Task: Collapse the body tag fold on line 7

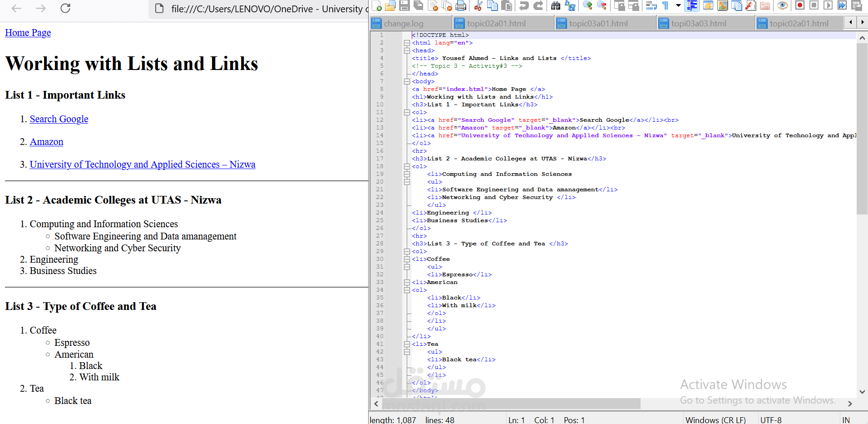Action: pyautogui.click(x=407, y=81)
